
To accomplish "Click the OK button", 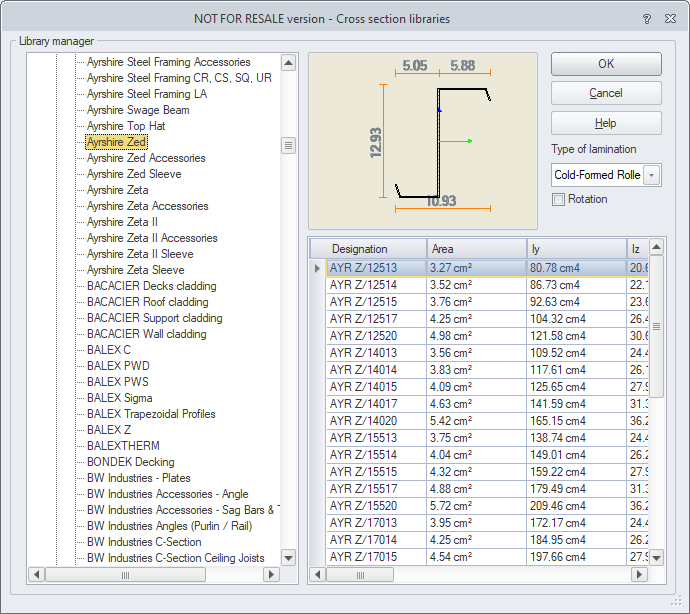I will click(606, 64).
